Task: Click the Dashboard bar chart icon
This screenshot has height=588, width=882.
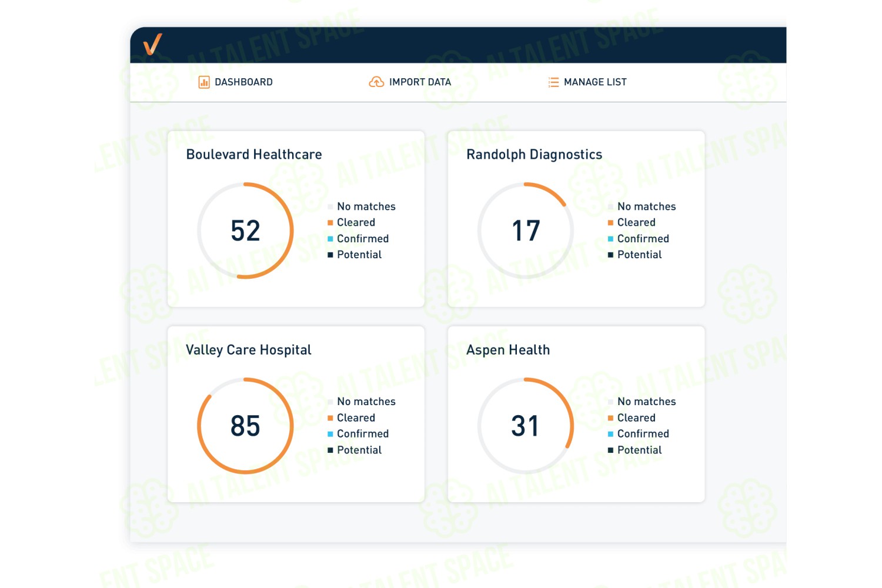Action: 204,82
